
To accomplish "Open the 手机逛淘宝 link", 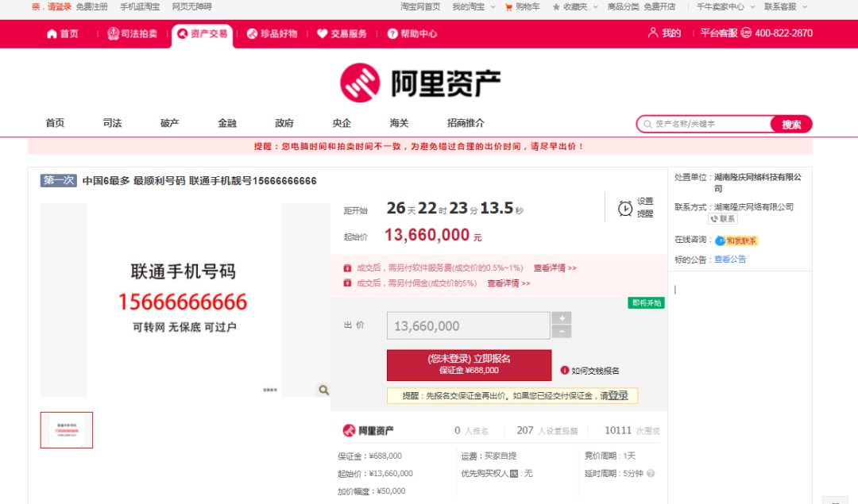I will point(140,6).
